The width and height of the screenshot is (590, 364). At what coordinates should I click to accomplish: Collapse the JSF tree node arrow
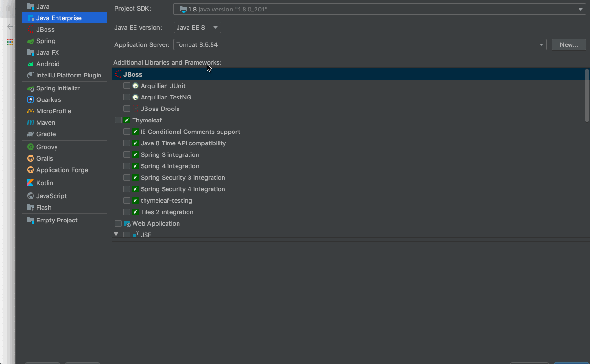(116, 234)
